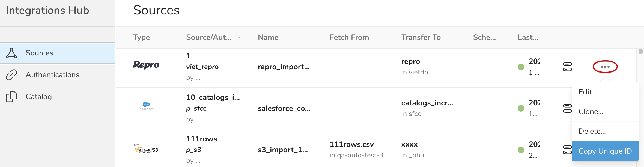Viewport: 644px width, 167px height.
Task: Select Edit... from the context menu
Action: coord(588,92)
